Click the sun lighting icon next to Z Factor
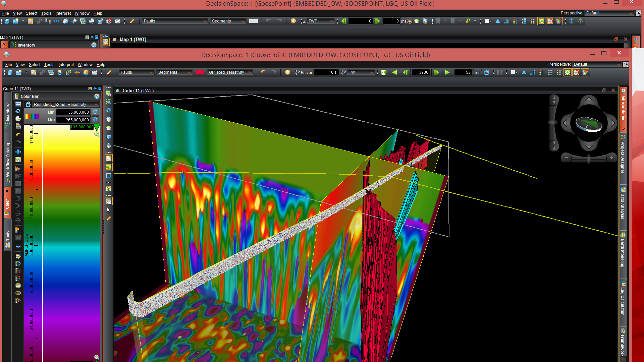The height and width of the screenshot is (362, 644). click(x=287, y=72)
